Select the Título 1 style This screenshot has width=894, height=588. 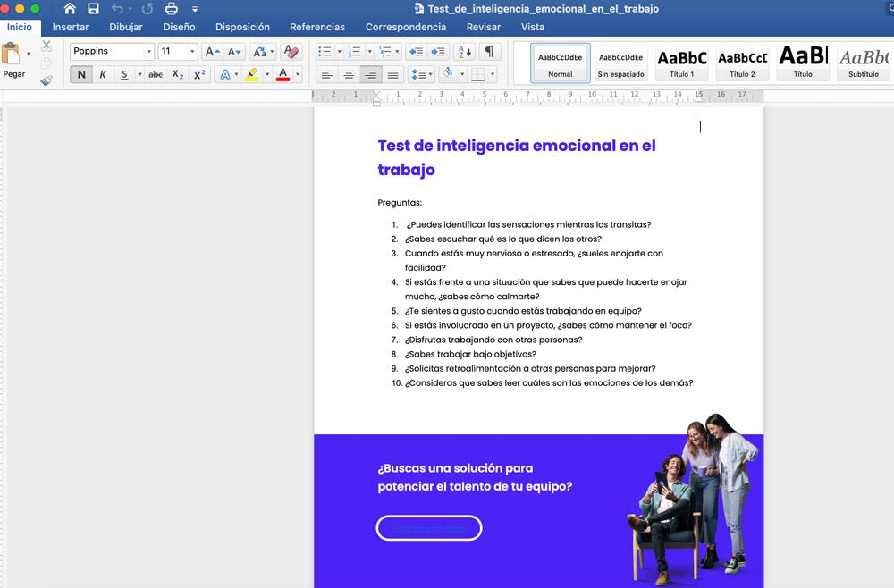coord(681,63)
